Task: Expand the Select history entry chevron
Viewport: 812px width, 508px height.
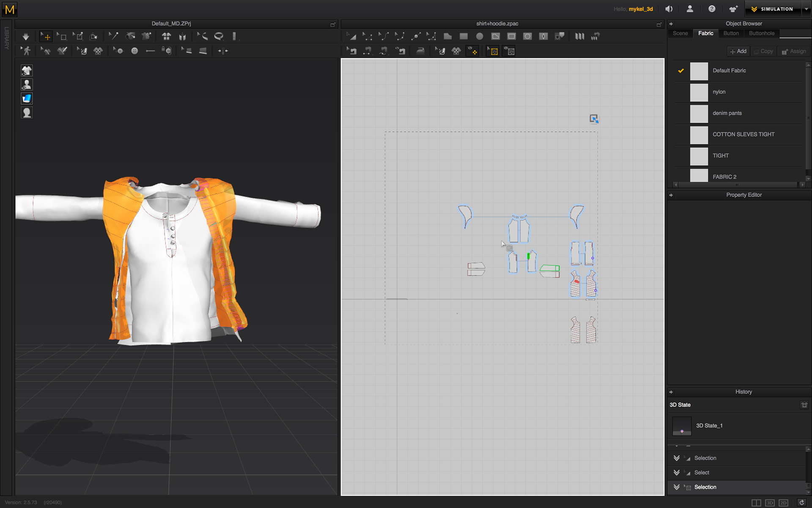Action: click(x=677, y=472)
